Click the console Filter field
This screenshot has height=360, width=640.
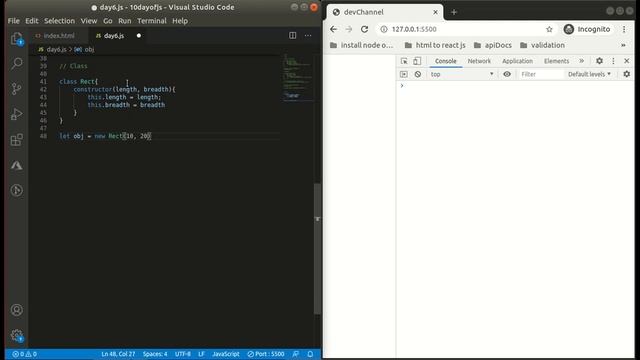(x=541, y=74)
